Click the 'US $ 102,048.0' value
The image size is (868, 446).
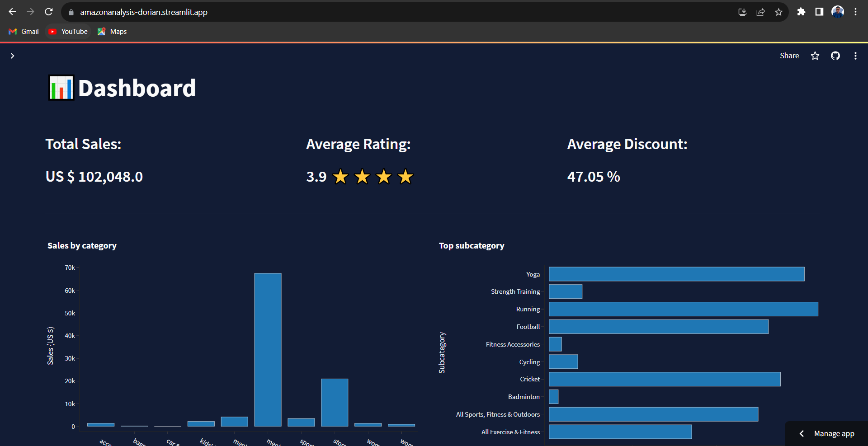[94, 177]
